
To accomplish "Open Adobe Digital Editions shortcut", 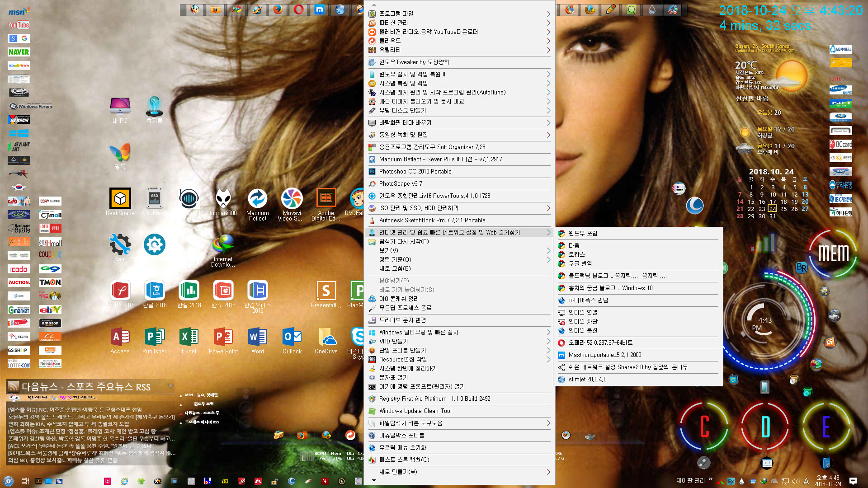I will 326,204.
